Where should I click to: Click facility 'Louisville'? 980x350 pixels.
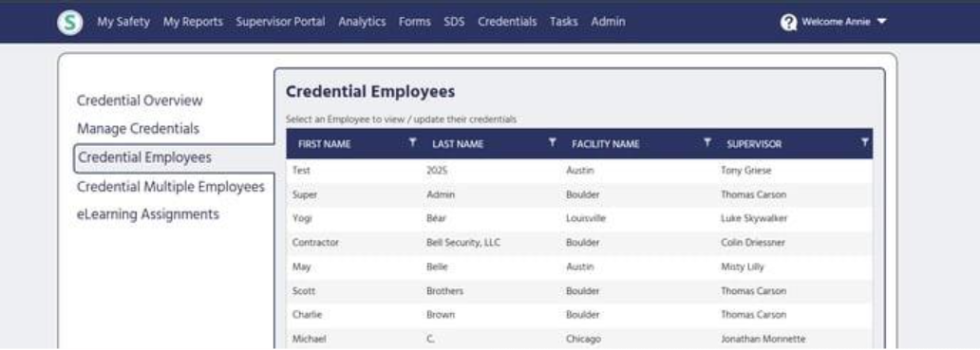click(x=586, y=218)
